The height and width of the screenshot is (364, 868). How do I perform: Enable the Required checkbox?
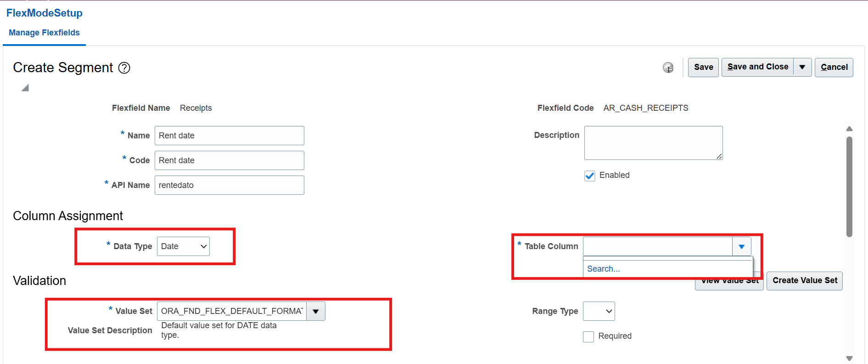tap(588, 336)
